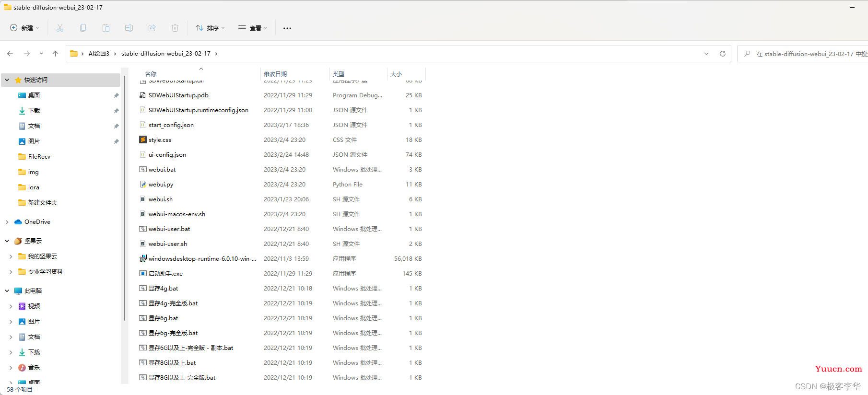Sort by 名称 column header
The image size is (868, 395).
point(151,74)
